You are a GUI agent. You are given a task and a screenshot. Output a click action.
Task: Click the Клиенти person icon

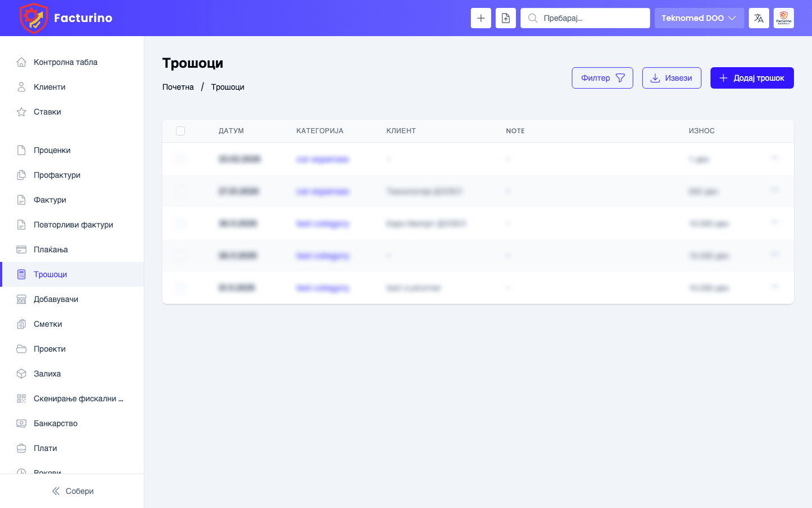tap(21, 87)
